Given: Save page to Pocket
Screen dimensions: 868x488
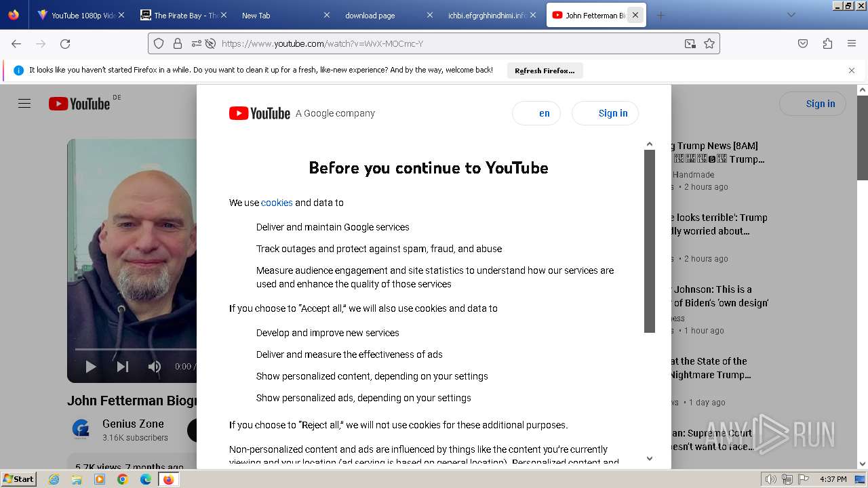Looking at the screenshot, I should tap(803, 43).
